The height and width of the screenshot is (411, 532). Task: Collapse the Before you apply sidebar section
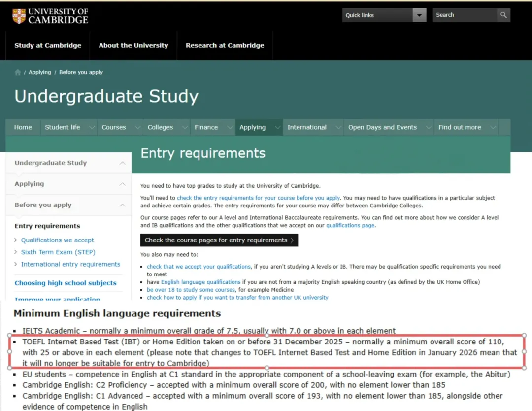tap(122, 205)
